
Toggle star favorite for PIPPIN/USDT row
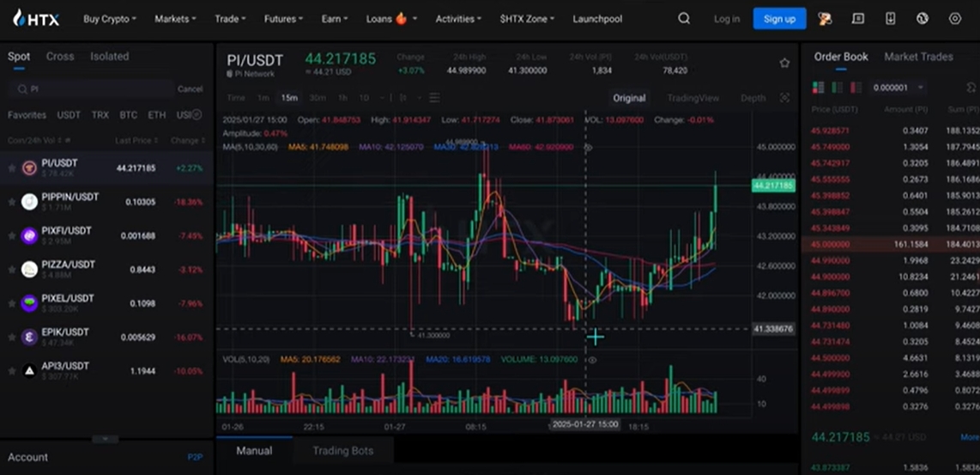[12, 202]
